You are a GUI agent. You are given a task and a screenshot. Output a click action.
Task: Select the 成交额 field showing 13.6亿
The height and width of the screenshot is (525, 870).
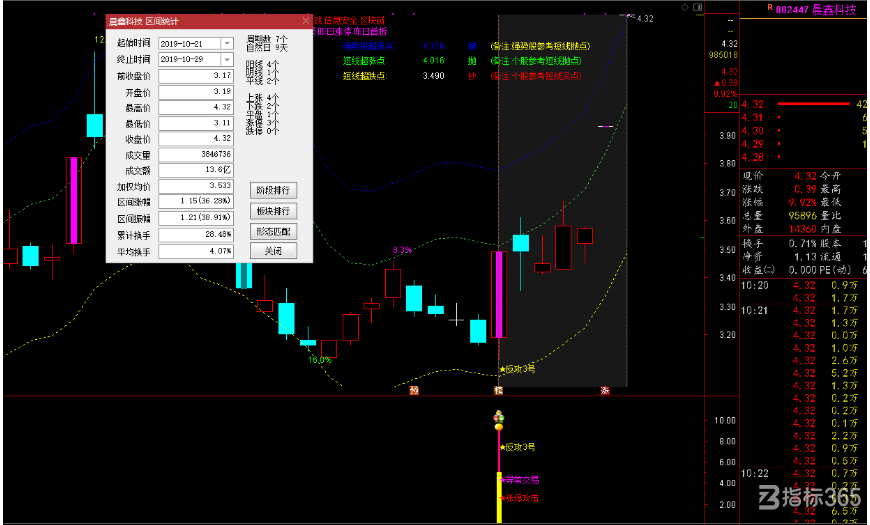(x=196, y=170)
